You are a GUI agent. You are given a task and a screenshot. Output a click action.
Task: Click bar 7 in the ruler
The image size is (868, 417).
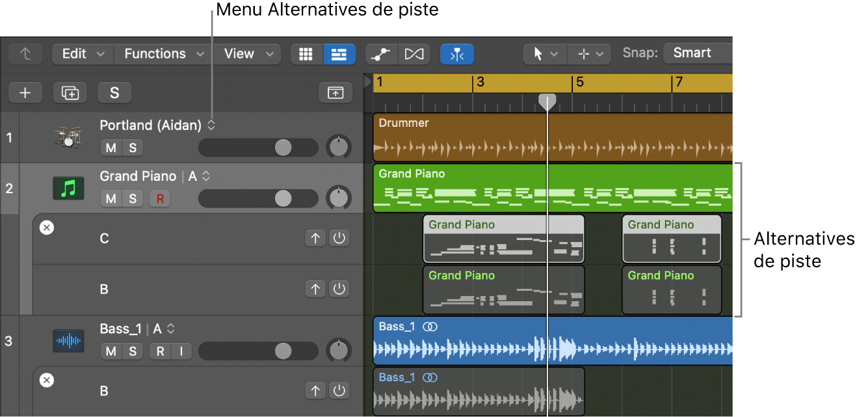coord(679,83)
